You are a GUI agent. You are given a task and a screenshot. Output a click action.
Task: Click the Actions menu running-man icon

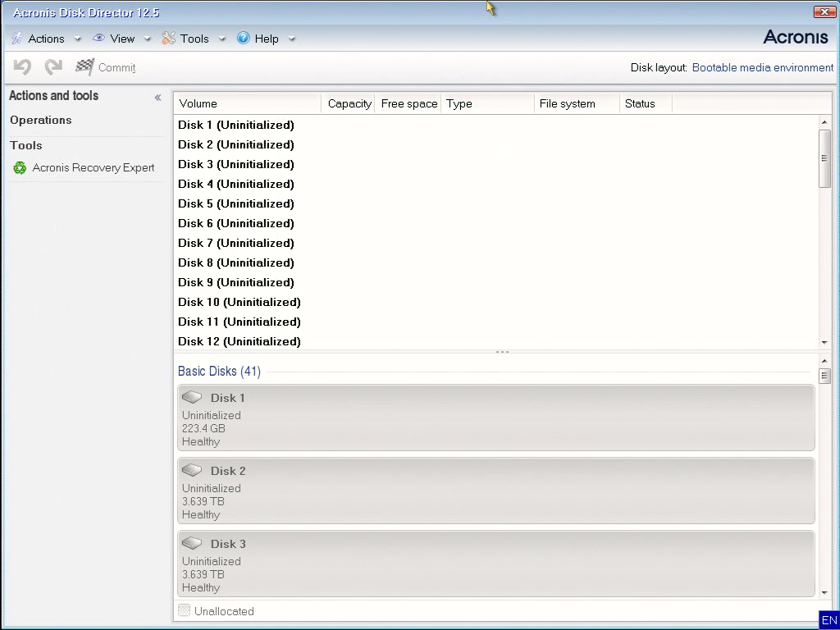click(x=17, y=39)
